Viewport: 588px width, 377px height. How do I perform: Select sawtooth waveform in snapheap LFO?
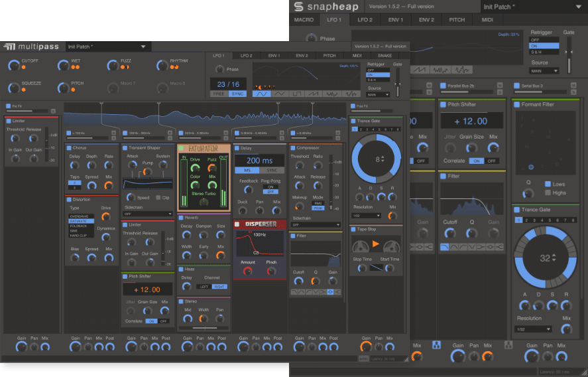tap(419, 70)
